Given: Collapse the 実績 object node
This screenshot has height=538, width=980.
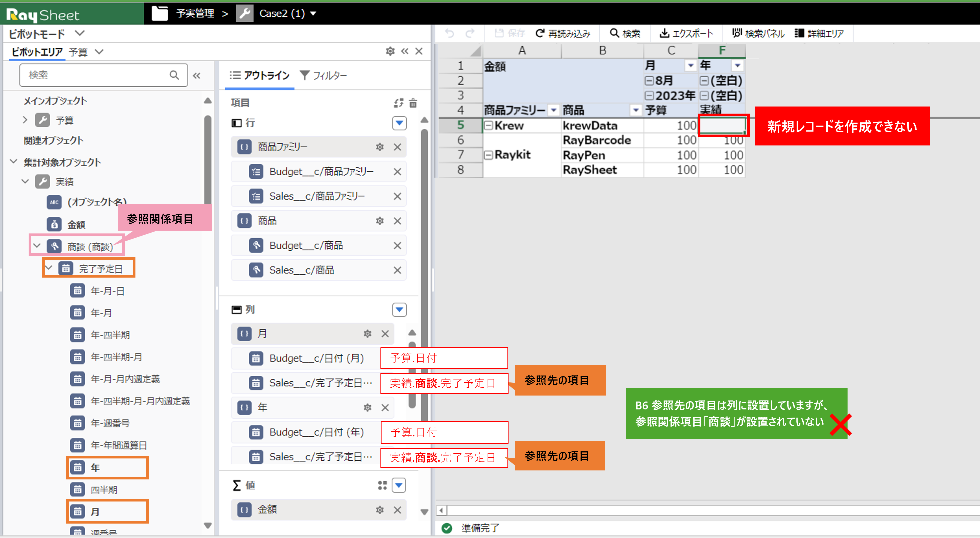Looking at the screenshot, I should [x=25, y=181].
